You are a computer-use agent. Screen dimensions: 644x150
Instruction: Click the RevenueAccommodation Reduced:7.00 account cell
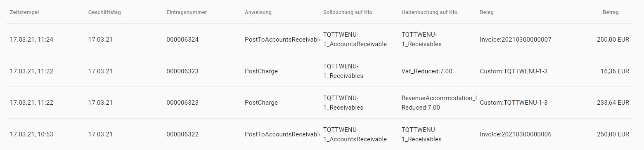pyautogui.click(x=439, y=103)
